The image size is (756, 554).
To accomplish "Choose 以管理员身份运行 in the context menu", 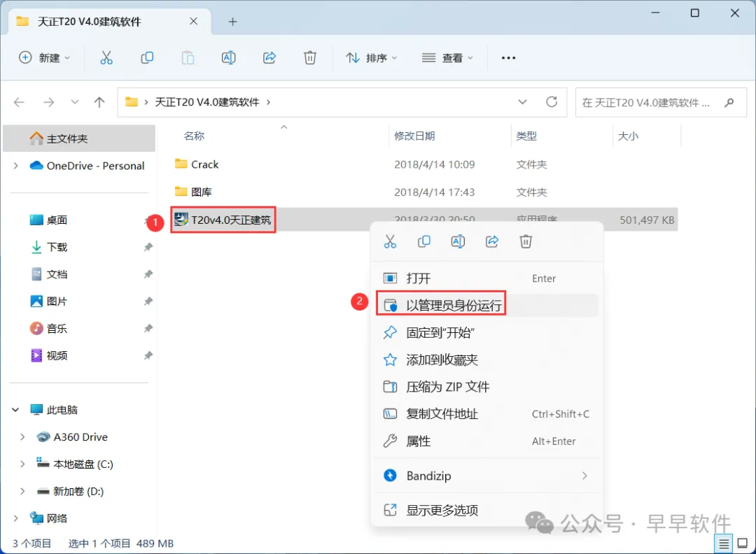I will [x=487, y=306].
